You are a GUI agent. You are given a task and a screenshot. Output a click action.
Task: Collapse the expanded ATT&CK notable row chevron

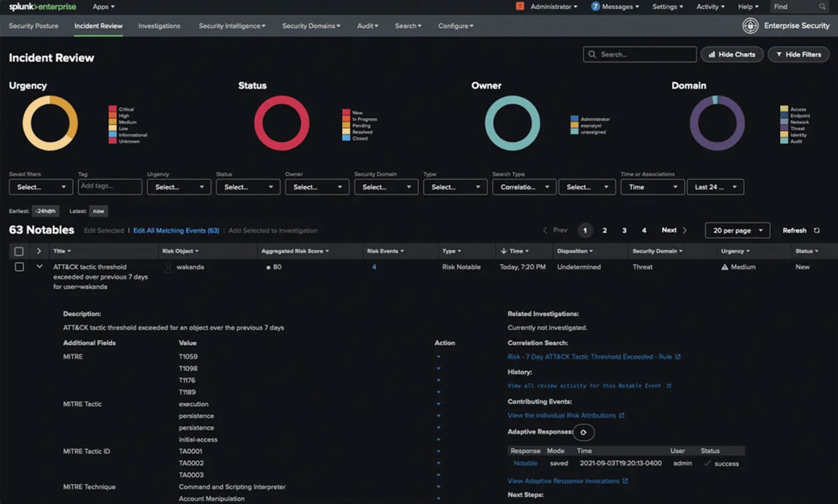pyautogui.click(x=40, y=267)
